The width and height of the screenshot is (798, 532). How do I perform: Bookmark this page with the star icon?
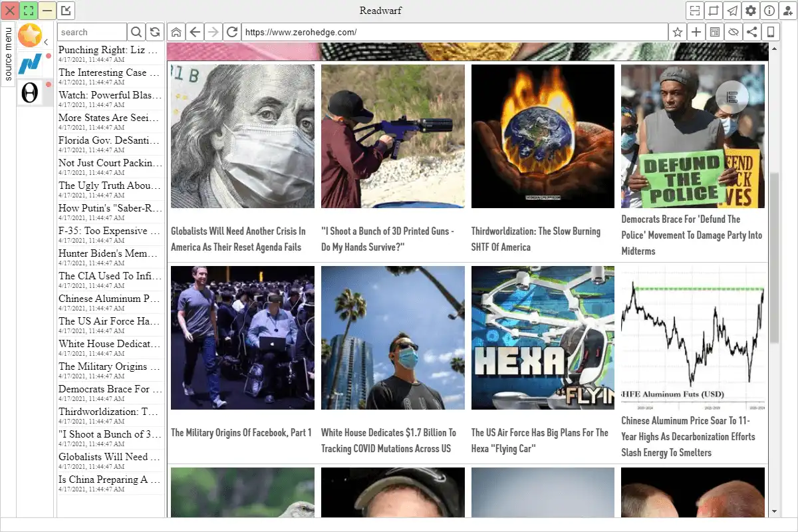pos(678,32)
